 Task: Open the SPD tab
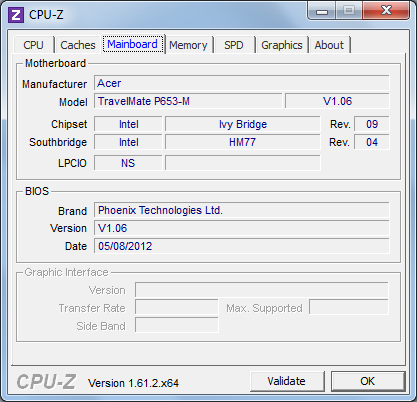(x=234, y=45)
